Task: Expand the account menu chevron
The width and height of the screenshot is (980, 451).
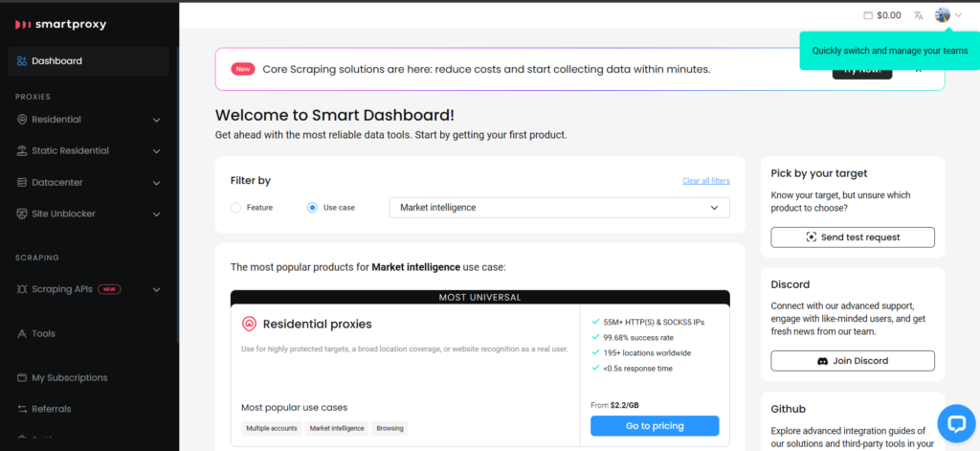Action: (x=958, y=15)
